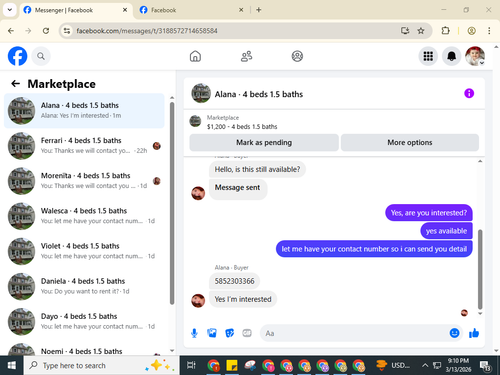Open the Noemi conversation
The width and height of the screenshot is (500, 375).
point(84,349)
